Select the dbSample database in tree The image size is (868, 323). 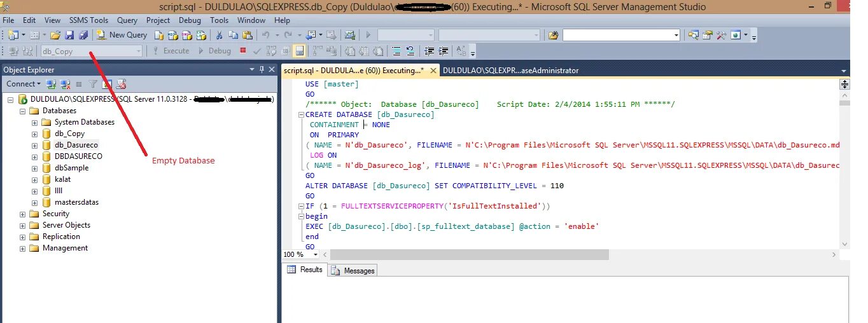[71, 168]
